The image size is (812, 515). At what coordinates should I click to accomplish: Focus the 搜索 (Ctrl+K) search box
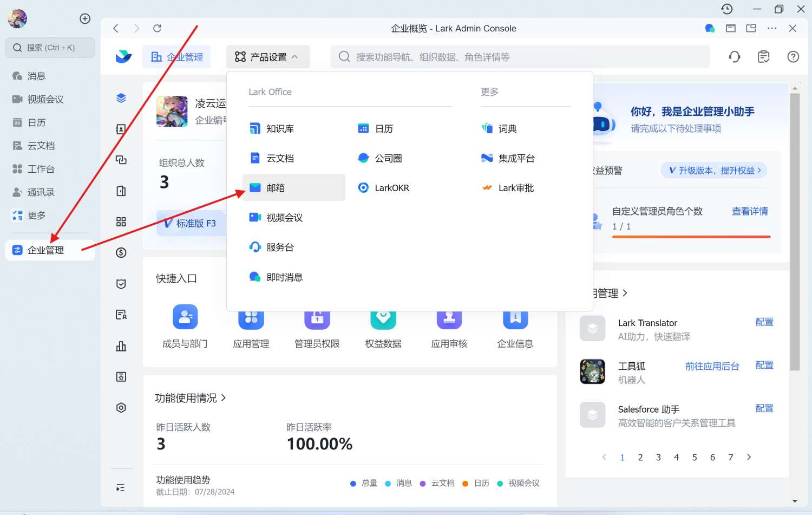coord(50,48)
